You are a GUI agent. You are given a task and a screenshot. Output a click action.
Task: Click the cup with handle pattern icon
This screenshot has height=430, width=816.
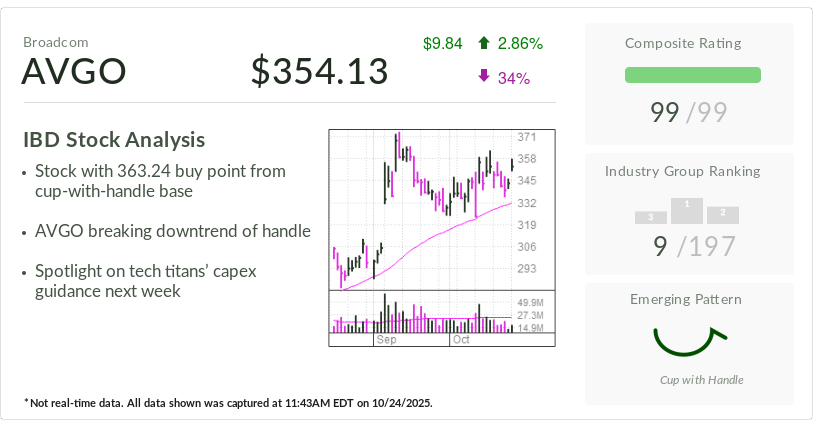tap(688, 341)
